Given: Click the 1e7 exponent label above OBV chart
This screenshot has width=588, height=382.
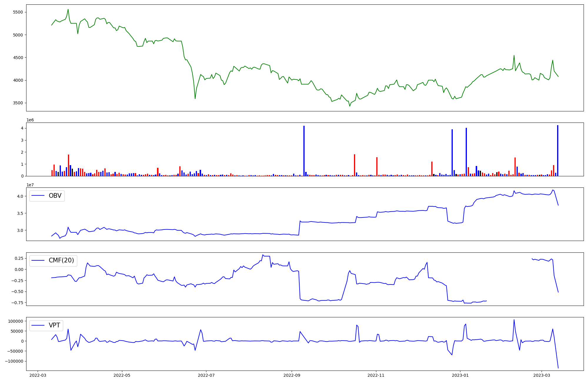Looking at the screenshot, I should 30,185.
